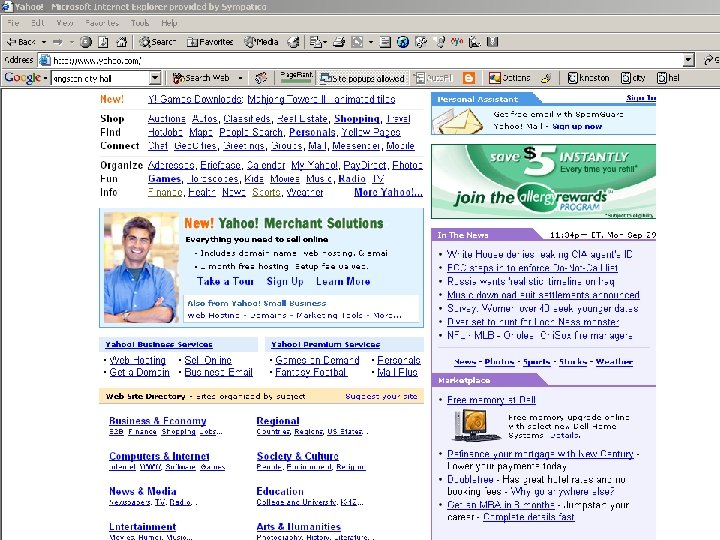This screenshot has height=540, width=720.
Task: Click in the address bar URL field
Action: [366, 60]
